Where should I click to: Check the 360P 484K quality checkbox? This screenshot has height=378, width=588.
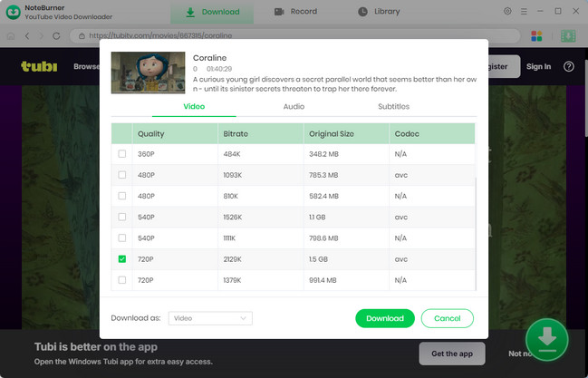point(122,154)
